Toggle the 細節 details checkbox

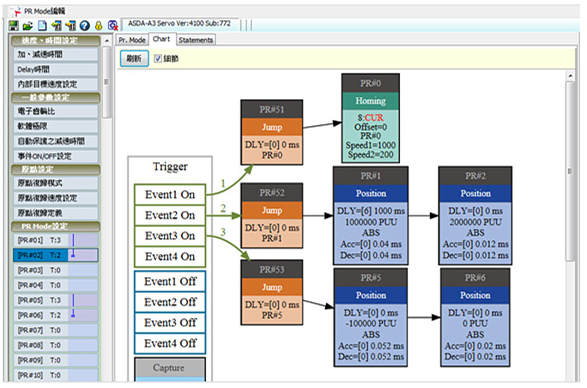[x=158, y=58]
